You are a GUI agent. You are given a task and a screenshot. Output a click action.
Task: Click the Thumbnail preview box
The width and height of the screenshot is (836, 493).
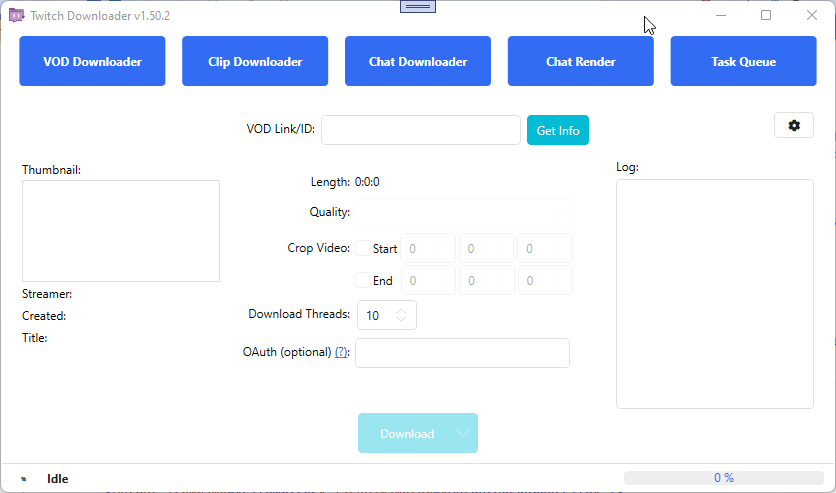[121, 231]
